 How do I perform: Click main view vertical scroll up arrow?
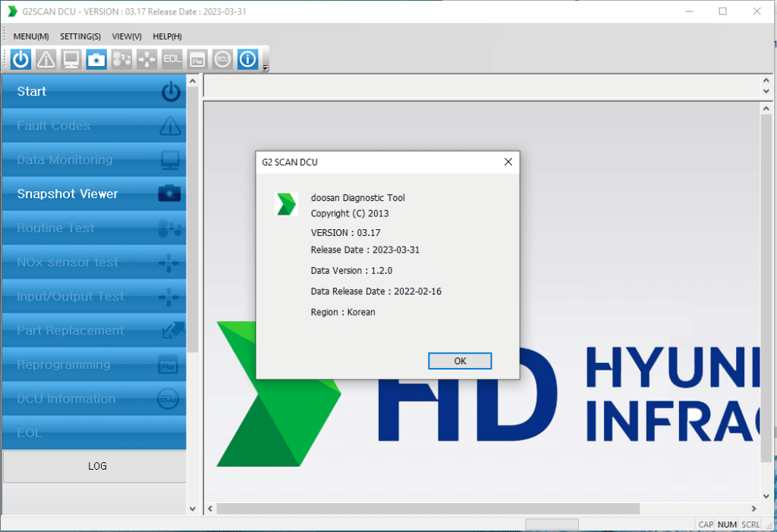[766, 108]
